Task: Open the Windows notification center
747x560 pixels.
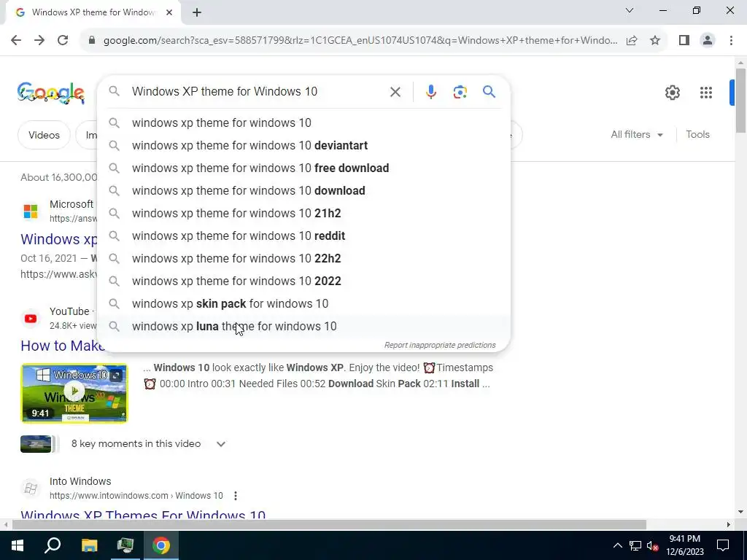Action: (723, 545)
